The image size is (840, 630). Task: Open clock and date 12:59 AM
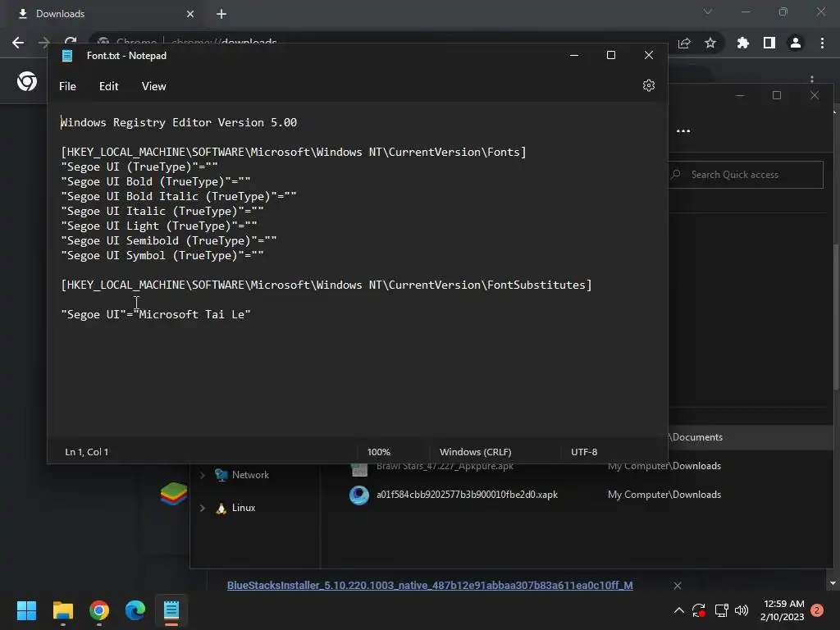click(782, 610)
